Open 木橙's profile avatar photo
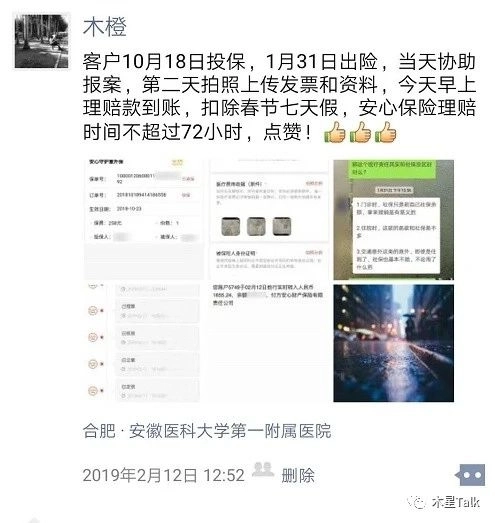 point(42,41)
